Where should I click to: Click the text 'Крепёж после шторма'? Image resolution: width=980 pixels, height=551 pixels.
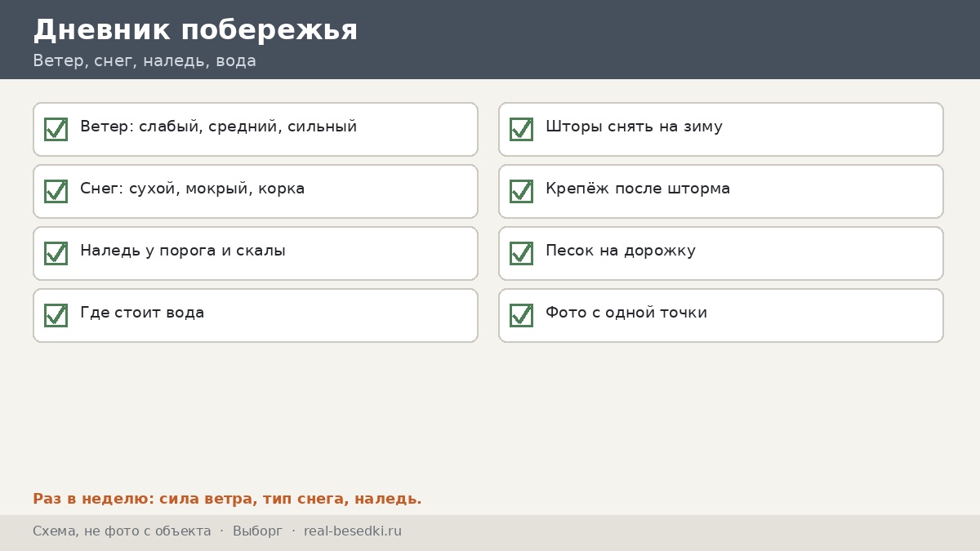pos(638,189)
